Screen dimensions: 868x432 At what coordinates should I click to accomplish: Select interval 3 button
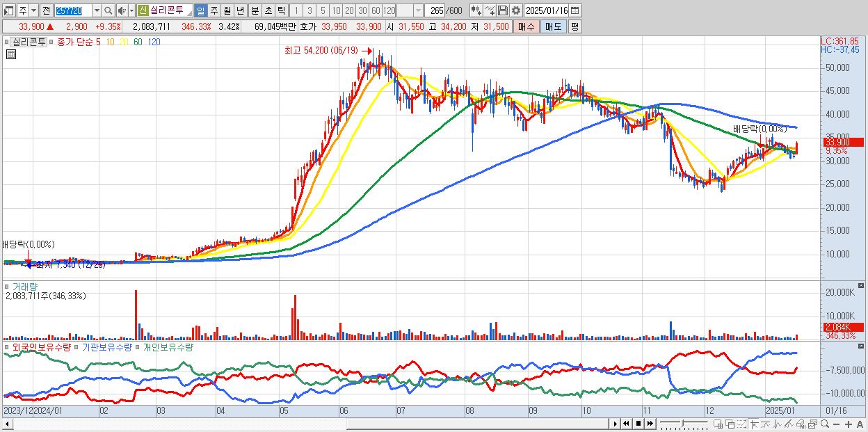point(310,10)
